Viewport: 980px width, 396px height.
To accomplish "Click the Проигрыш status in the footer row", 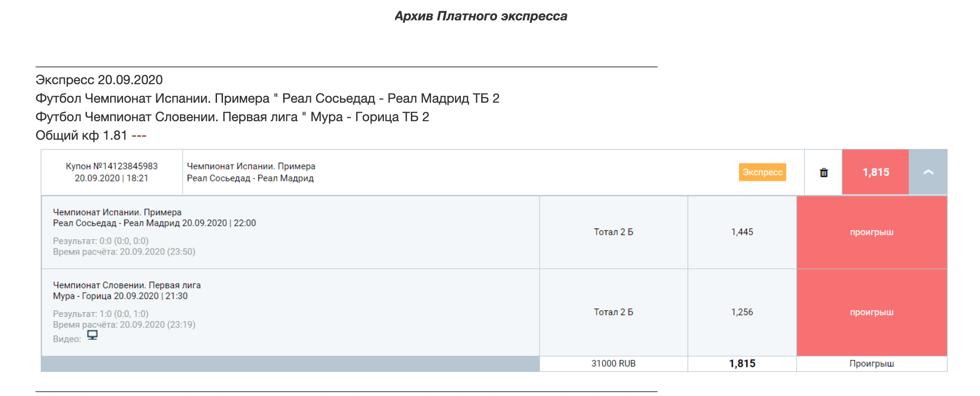I will (x=872, y=364).
